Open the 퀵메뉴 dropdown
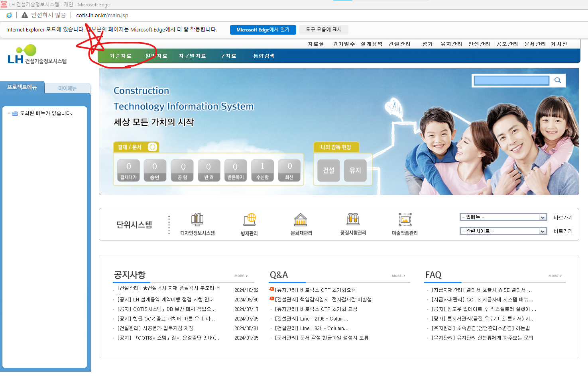The width and height of the screenshot is (588, 385). (x=503, y=217)
